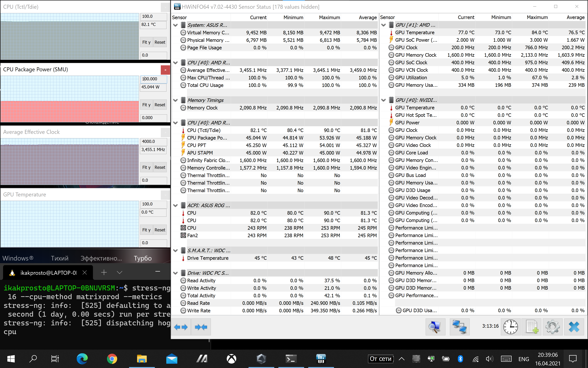Select Турбо performance mode
The width and height of the screenshot is (588, 368).
tap(143, 258)
